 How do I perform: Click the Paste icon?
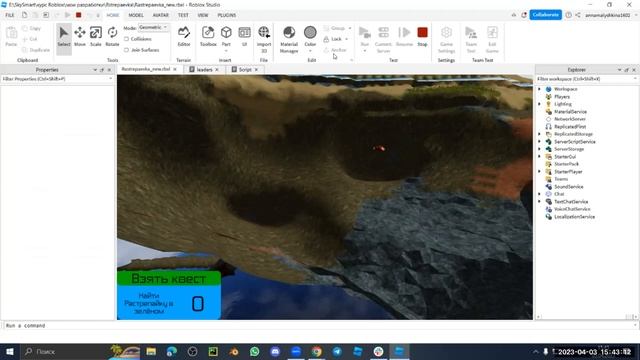pos(11,33)
